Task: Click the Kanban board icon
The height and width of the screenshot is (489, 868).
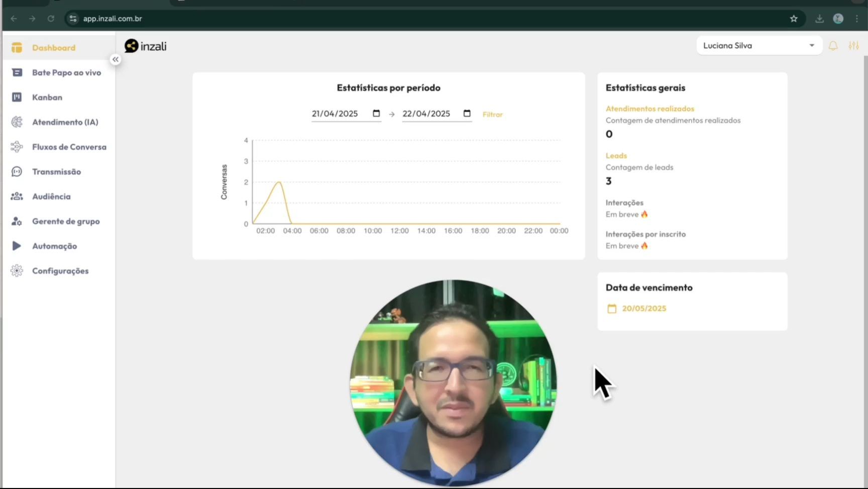Action: [17, 97]
